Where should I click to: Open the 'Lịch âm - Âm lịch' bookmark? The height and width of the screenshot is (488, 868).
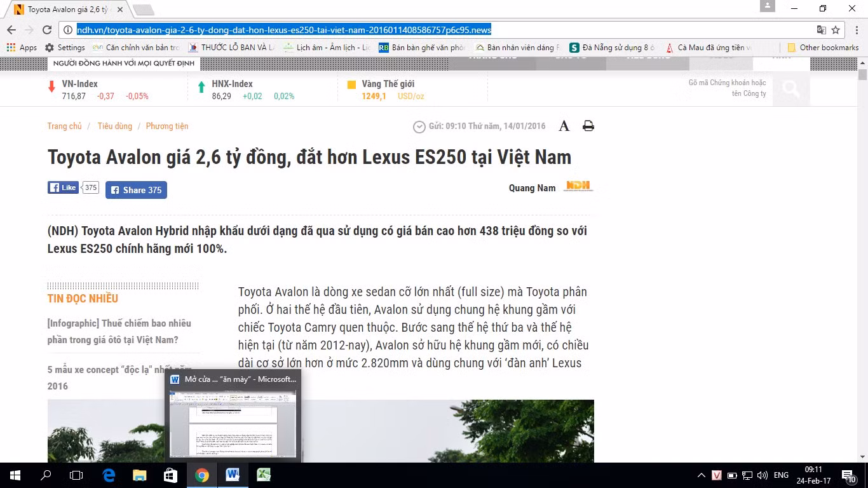pyautogui.click(x=327, y=48)
